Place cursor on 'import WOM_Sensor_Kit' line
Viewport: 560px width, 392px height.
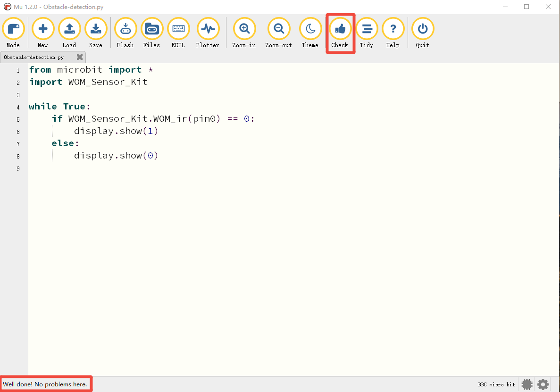tap(88, 82)
